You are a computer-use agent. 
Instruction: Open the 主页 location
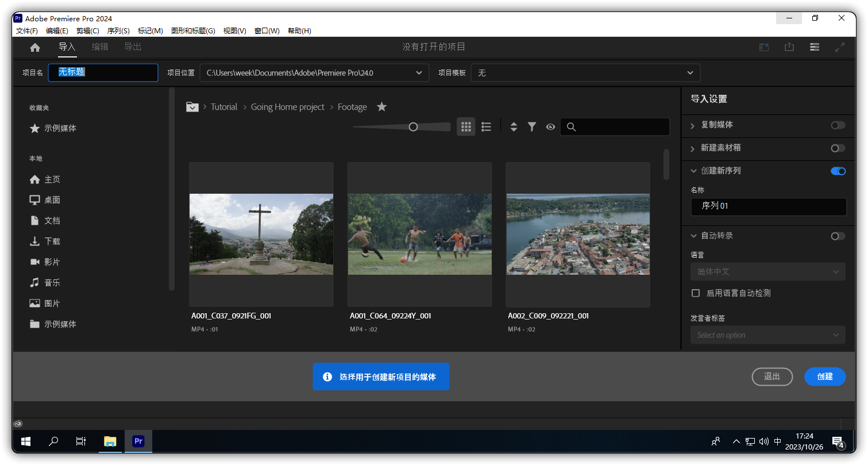tap(45, 179)
